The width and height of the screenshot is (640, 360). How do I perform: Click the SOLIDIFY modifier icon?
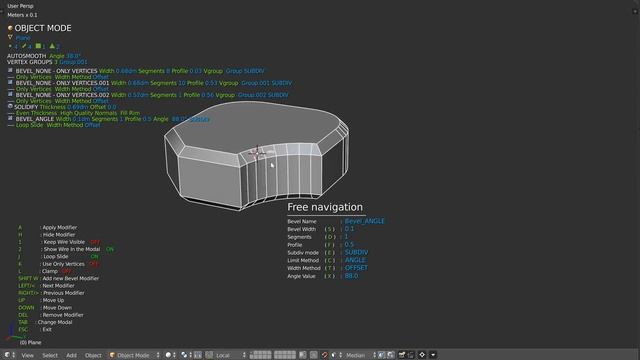[x=10, y=106]
